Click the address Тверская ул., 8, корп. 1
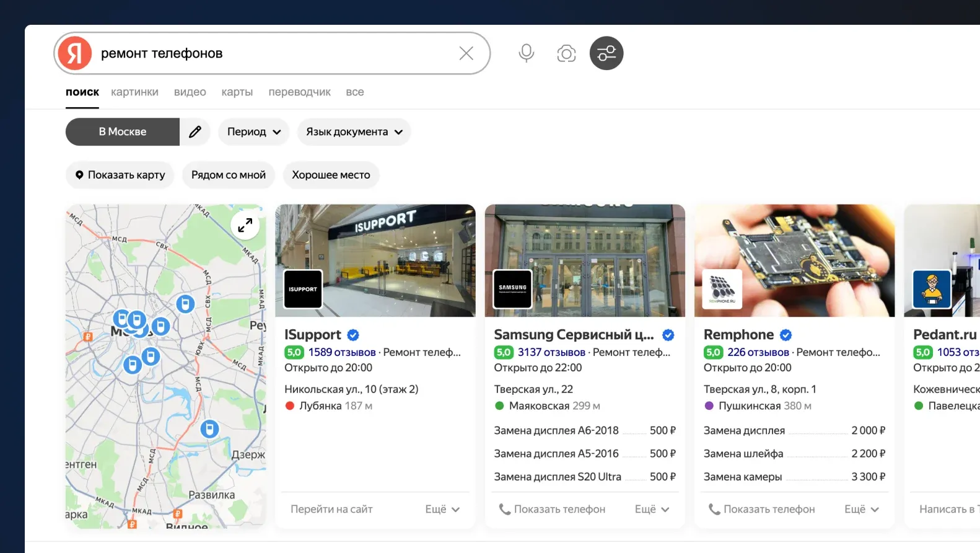This screenshot has width=980, height=553. point(760,389)
